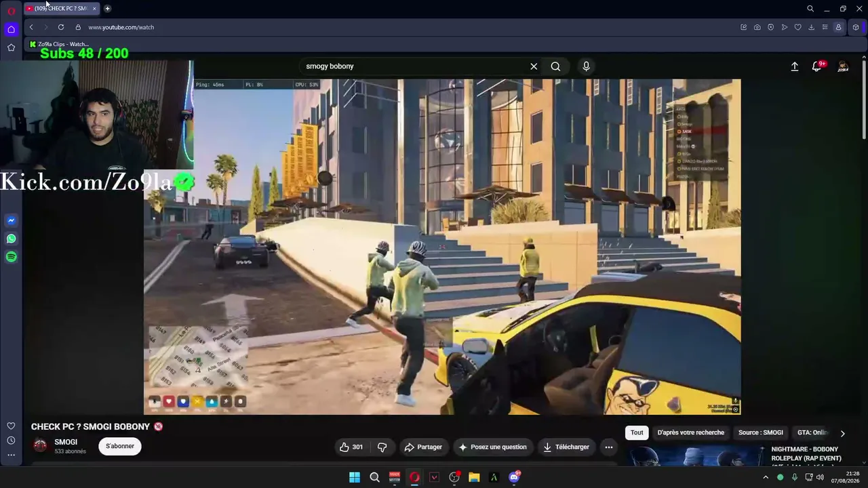This screenshot has height=488, width=868.
Task: Open Opera Start Page home icon
Action: [11, 29]
